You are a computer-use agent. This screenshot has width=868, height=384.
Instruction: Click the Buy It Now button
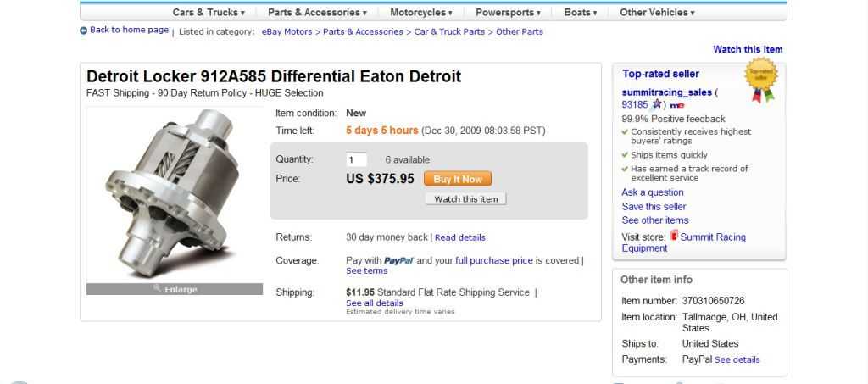pyautogui.click(x=458, y=179)
